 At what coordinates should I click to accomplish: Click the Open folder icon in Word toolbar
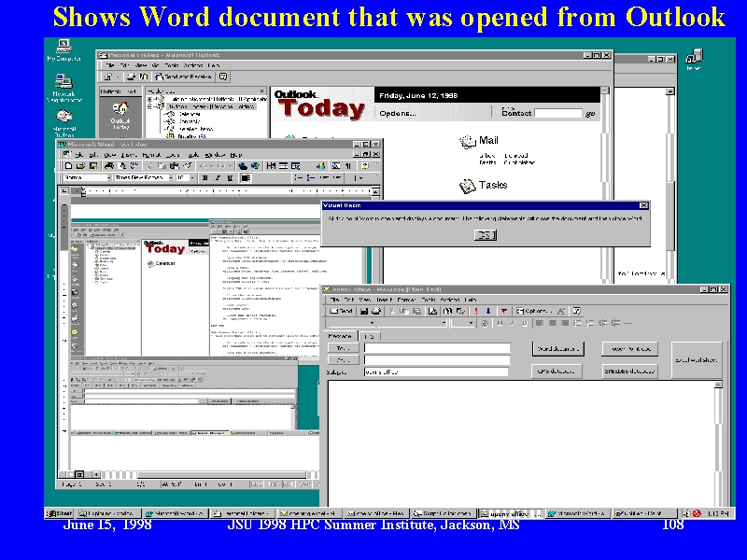click(x=80, y=166)
